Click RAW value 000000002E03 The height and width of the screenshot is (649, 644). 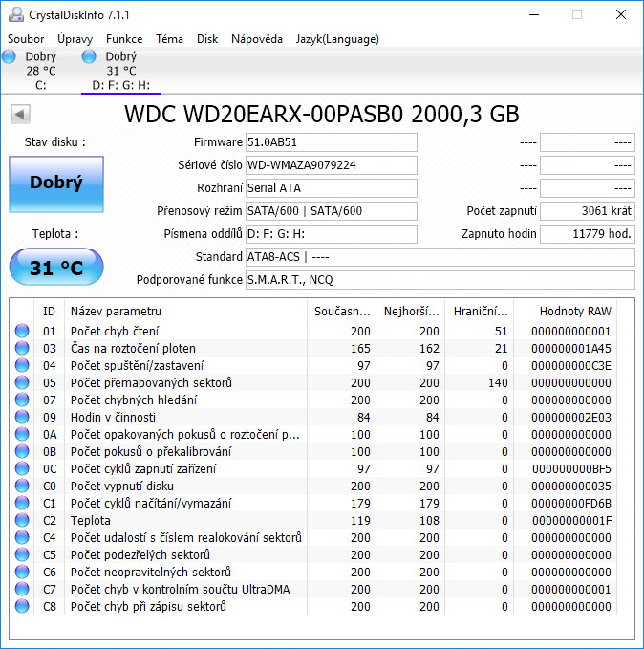571,417
